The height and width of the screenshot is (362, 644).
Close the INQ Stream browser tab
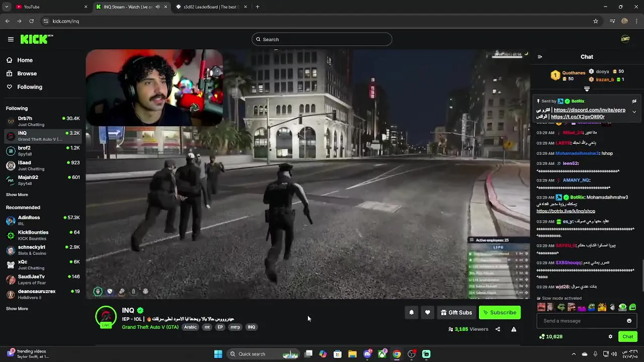pyautogui.click(x=166, y=7)
